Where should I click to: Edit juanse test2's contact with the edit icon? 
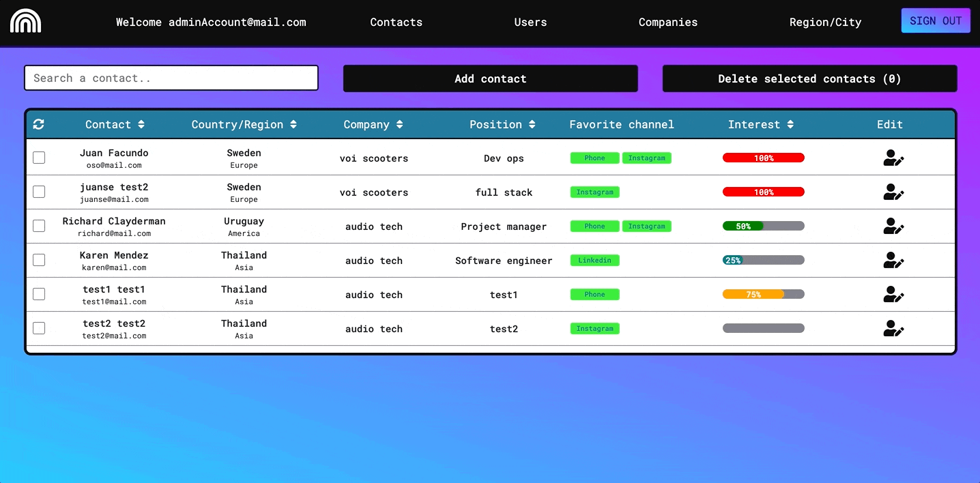pos(893,192)
